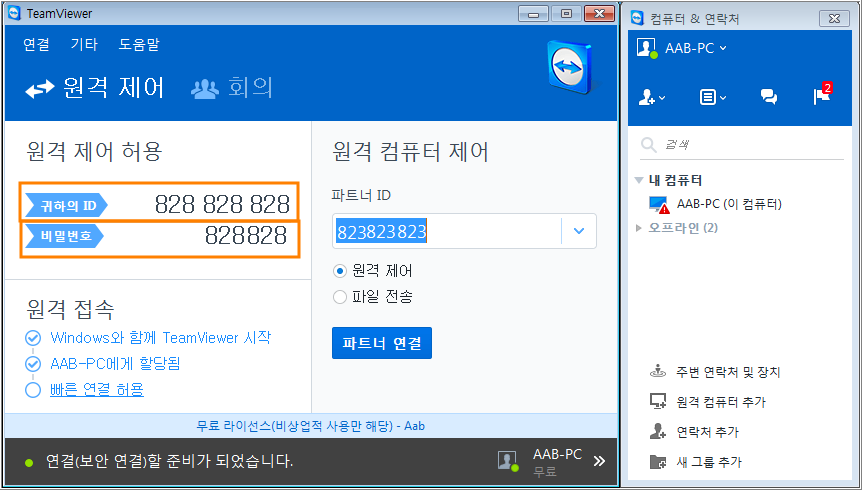Select AAB-PC (이 컴퓨터) entry
862x490 pixels.
pos(729,204)
